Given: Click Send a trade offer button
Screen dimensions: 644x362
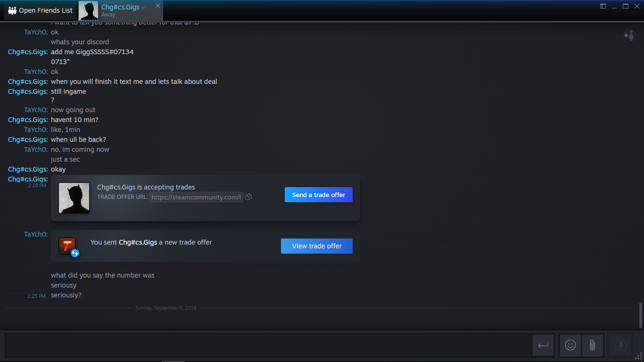Looking at the screenshot, I should tap(319, 195).
